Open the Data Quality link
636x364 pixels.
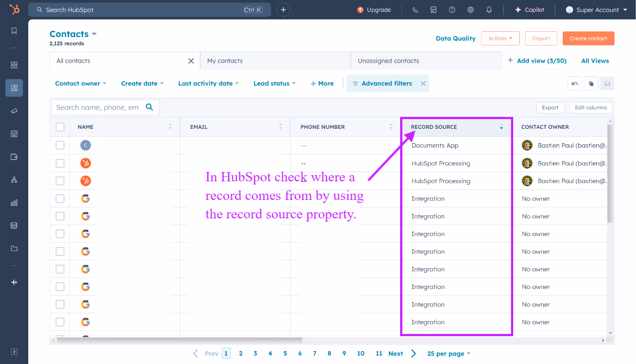(455, 38)
